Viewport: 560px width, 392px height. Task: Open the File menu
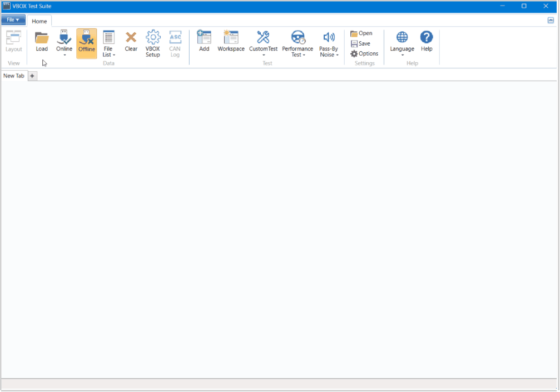click(13, 20)
